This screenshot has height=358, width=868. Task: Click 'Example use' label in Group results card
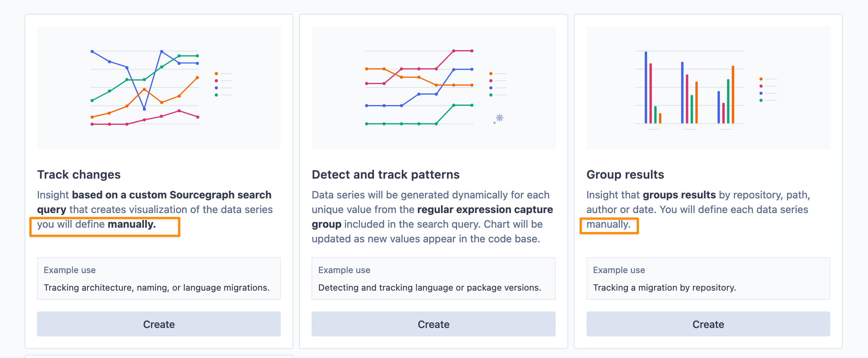pos(619,270)
